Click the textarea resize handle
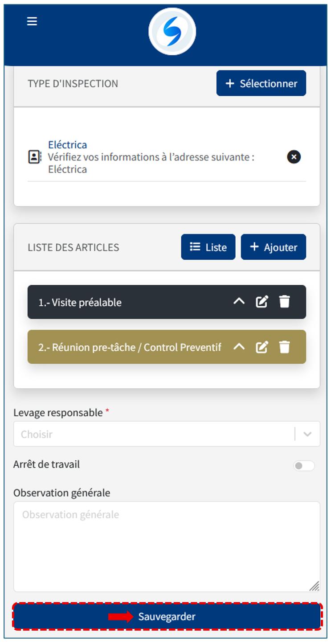331x644 pixels. point(315,586)
